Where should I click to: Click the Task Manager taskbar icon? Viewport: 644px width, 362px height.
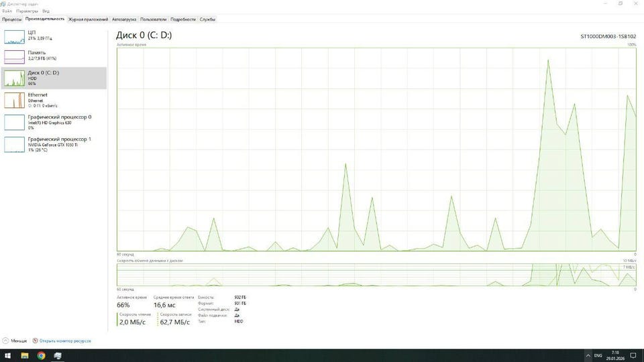[58, 355]
